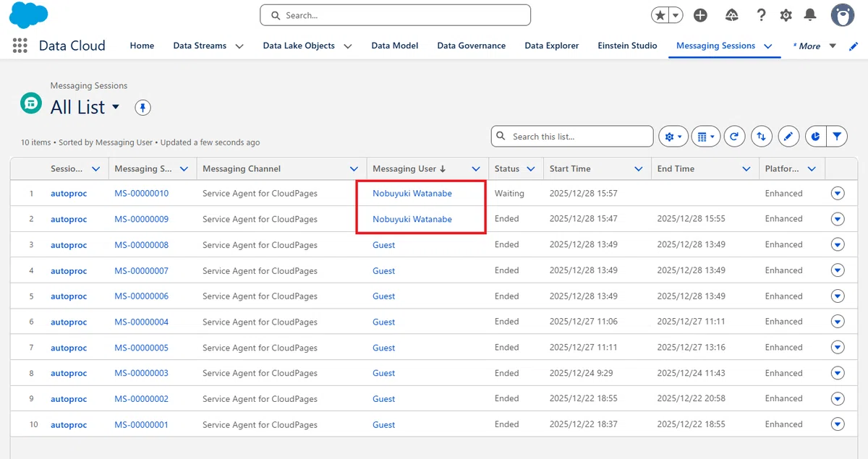The width and height of the screenshot is (868, 459).
Task: Expand the Messaging Sessions tab chevron
Action: point(768,46)
